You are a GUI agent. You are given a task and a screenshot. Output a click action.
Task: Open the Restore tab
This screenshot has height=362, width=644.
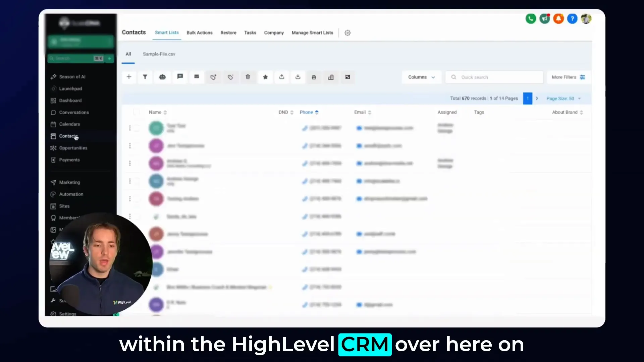click(228, 33)
